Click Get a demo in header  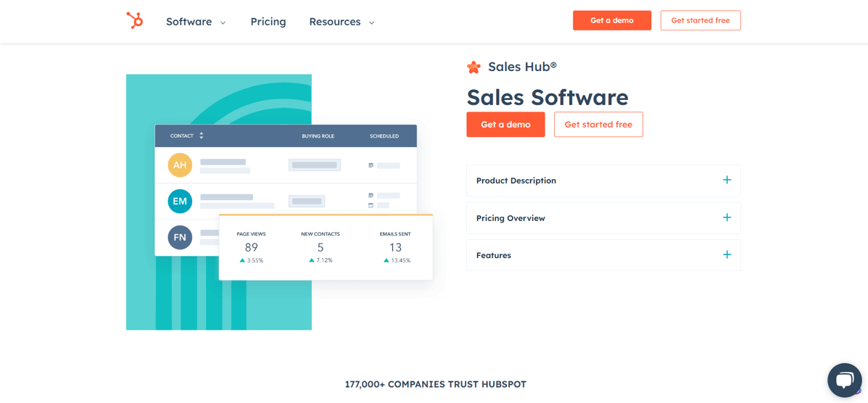point(612,20)
